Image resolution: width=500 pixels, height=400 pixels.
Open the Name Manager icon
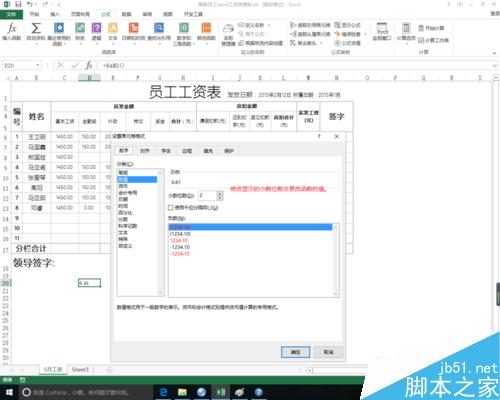pyautogui.click(x=228, y=34)
